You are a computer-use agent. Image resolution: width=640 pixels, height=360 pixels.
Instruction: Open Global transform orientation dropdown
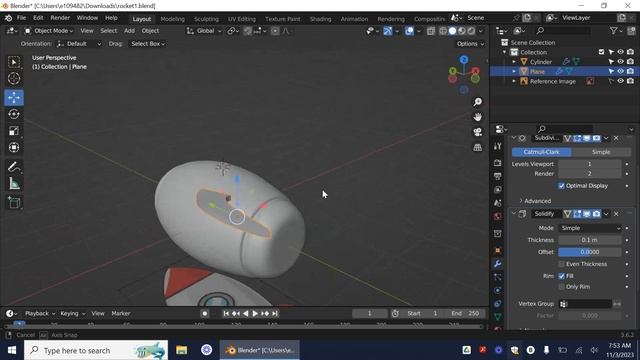(204, 31)
